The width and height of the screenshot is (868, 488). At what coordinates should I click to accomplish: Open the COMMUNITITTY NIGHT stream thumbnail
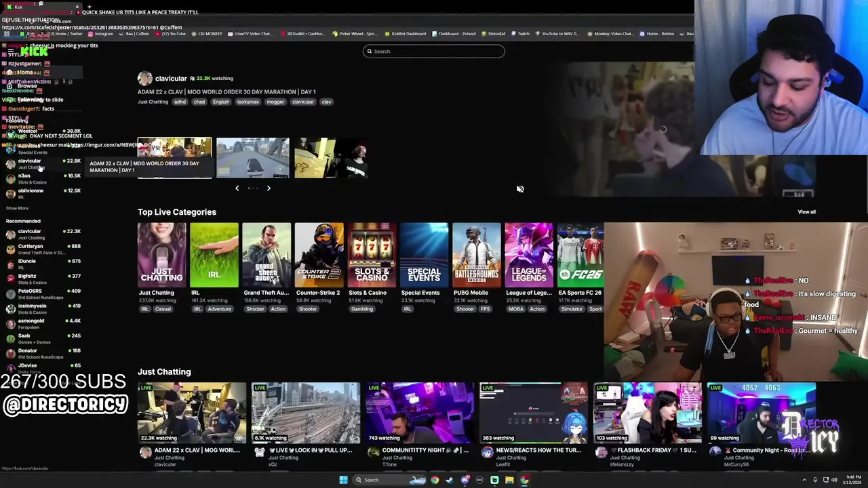(x=420, y=413)
